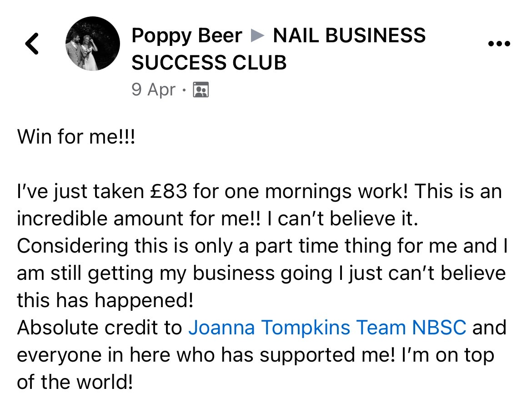The height and width of the screenshot is (408, 532).
Task: Tap the "this has happened!" line
Action: 105,300
